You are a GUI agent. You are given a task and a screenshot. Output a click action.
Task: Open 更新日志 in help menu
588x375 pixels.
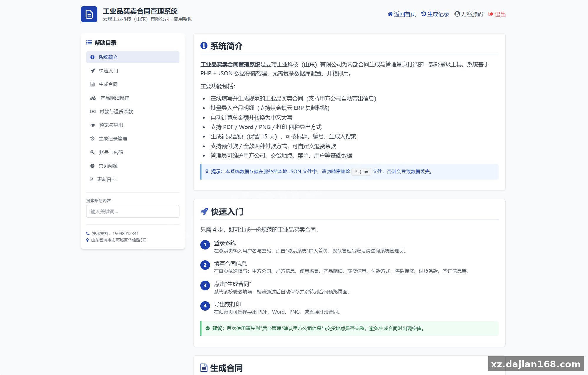[133, 180]
